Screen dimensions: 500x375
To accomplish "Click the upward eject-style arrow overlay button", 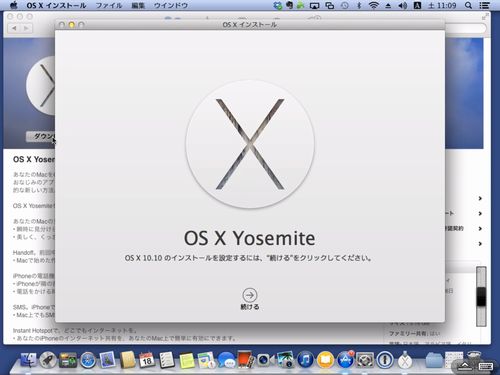I will [x=465, y=366].
